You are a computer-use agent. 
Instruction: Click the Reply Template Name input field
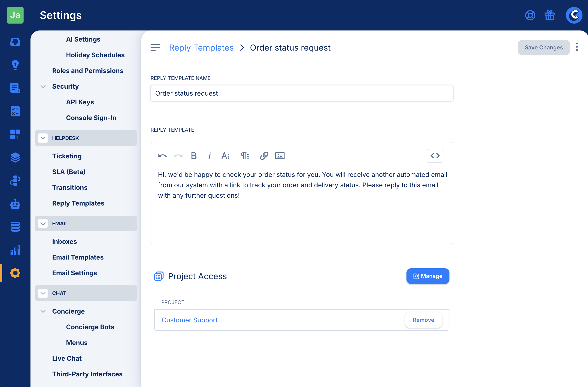coord(301,93)
